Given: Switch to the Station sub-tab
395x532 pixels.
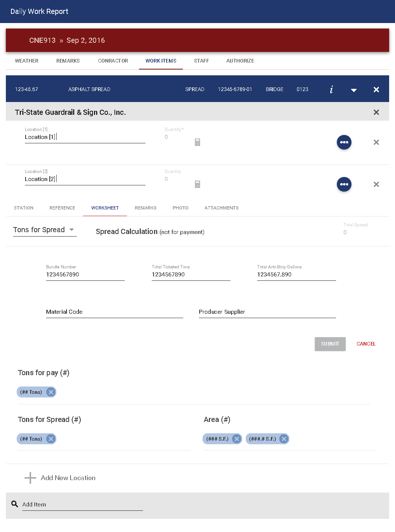Looking at the screenshot, I should pos(24,208).
